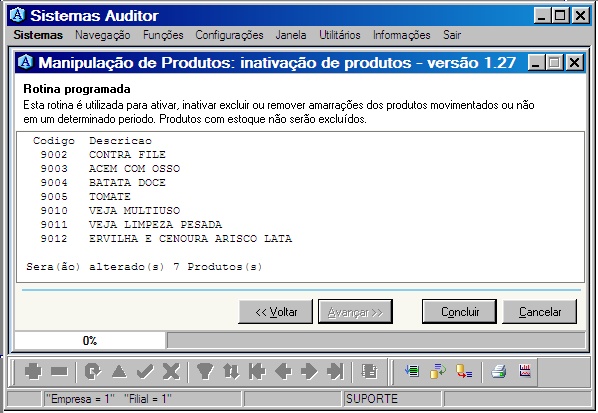
Task: Click the checkmark confirm toolbar icon
Action: pos(145,371)
